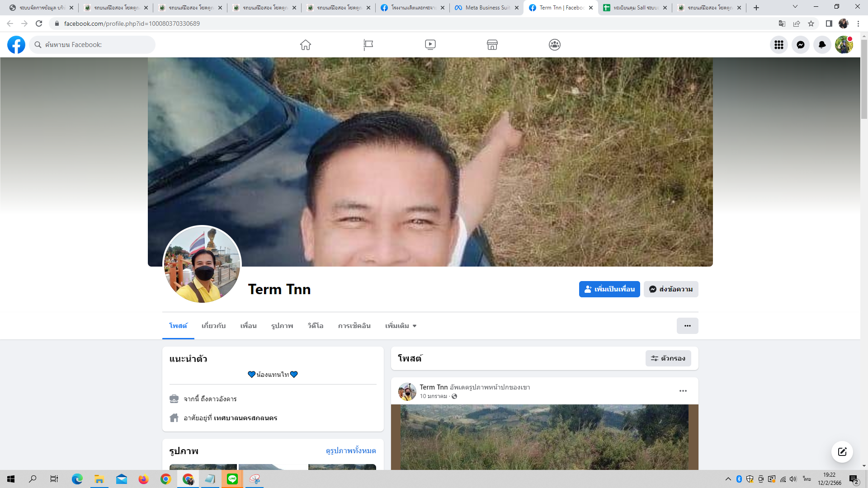
Task: Switch to the รูปภาพ tab
Action: pyautogui.click(x=282, y=326)
